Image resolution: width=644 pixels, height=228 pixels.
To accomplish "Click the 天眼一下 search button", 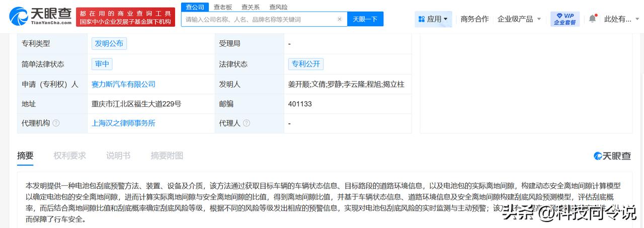I will click(x=365, y=19).
